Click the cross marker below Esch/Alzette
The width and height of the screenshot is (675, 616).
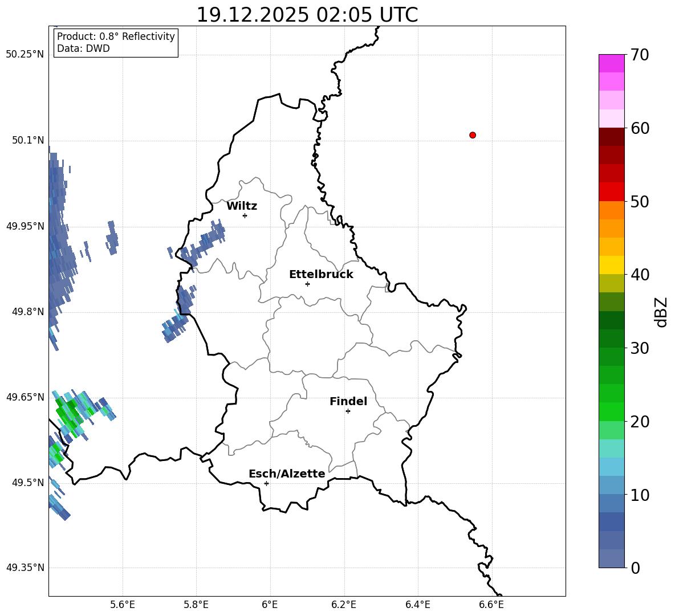[x=266, y=483]
